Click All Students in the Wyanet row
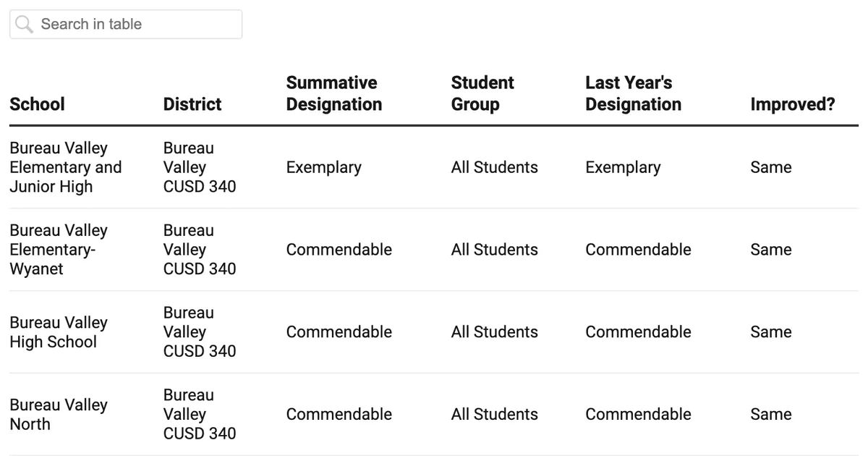 tap(494, 249)
